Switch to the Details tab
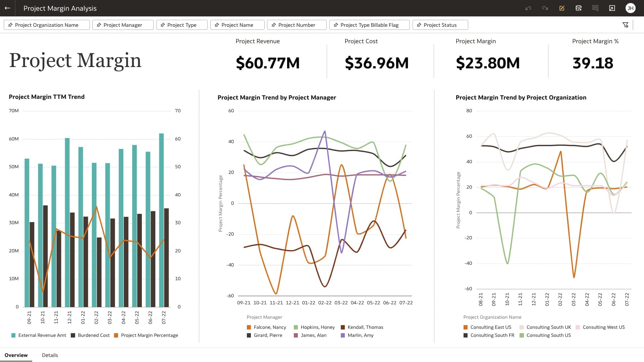 [x=50, y=355]
